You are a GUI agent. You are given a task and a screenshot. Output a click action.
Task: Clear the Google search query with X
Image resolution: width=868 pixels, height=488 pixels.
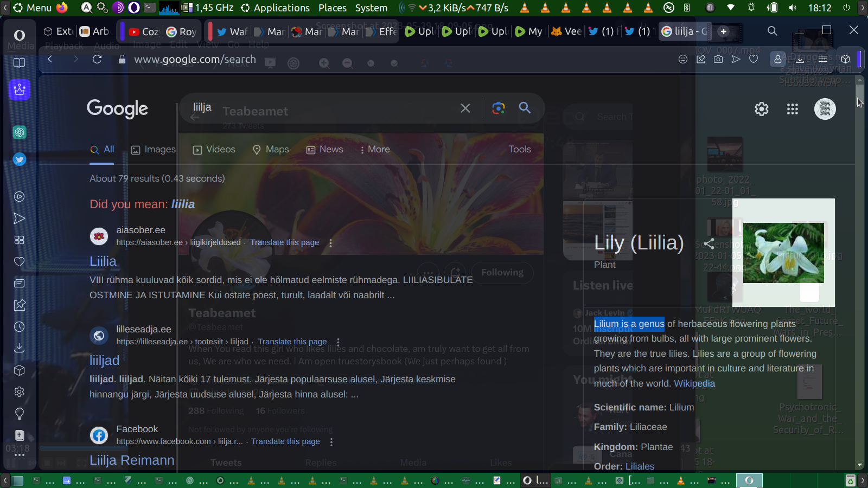click(x=465, y=108)
